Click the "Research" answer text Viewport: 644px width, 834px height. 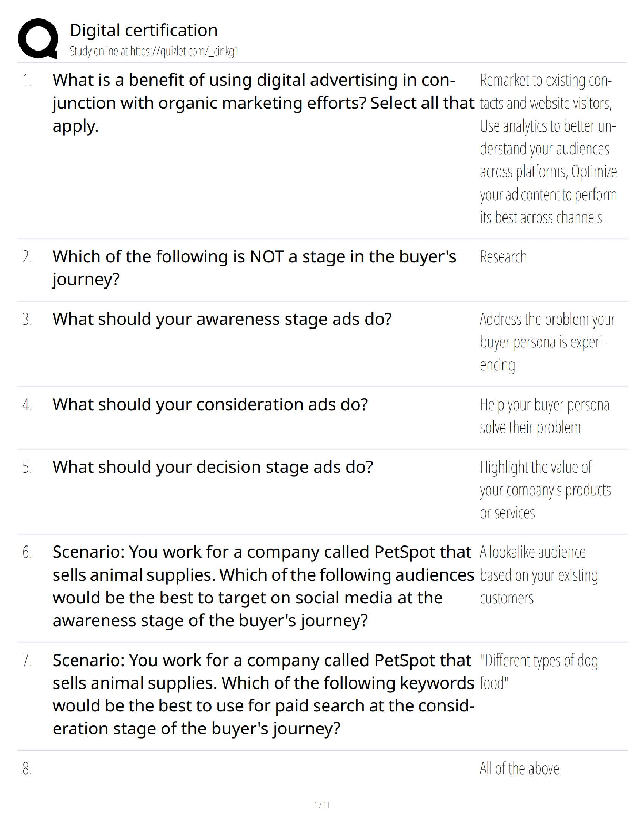pos(503,257)
